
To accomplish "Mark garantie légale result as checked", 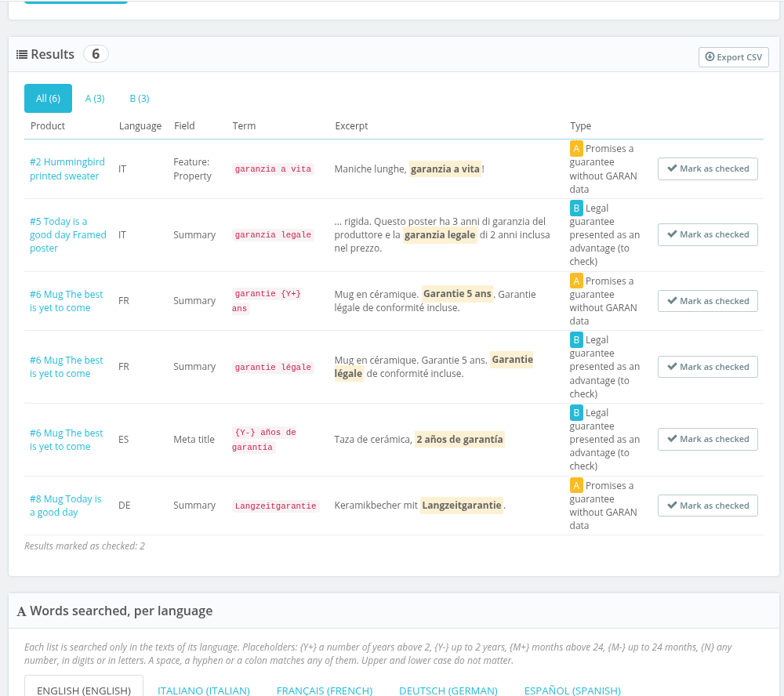I will tap(707, 367).
